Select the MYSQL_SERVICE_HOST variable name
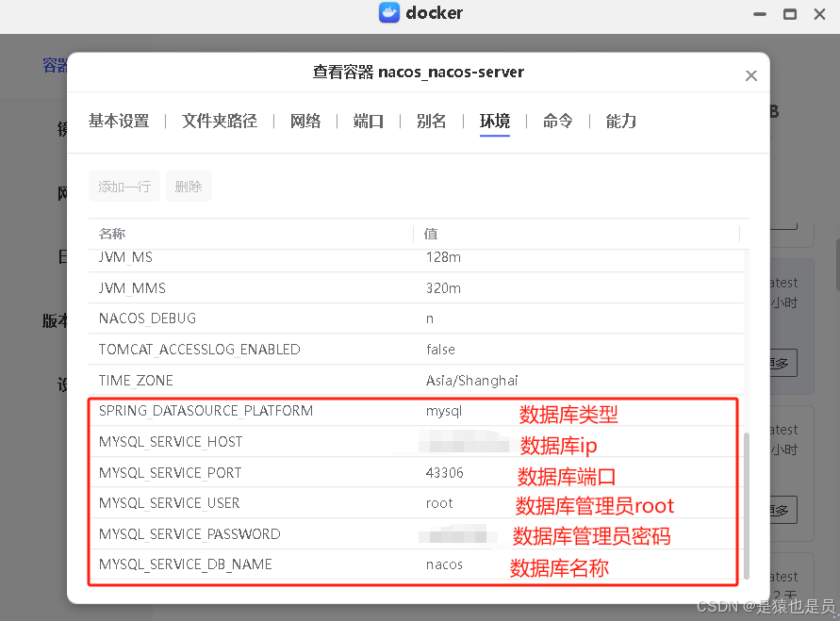 pos(171,442)
